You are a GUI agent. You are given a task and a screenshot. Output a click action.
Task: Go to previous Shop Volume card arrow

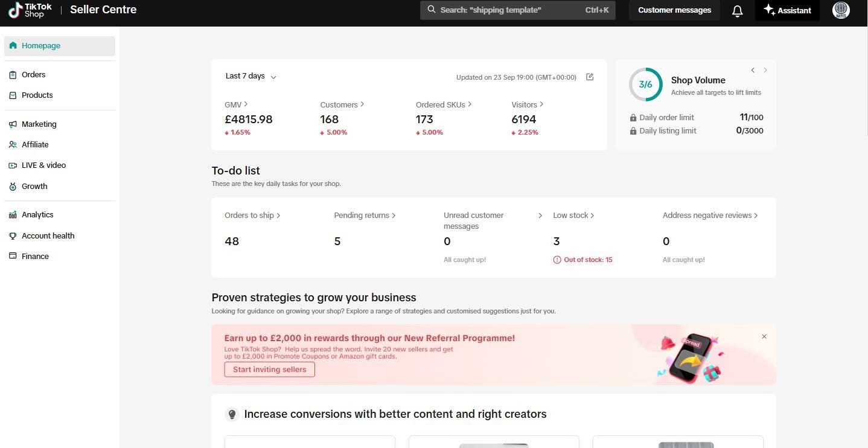(753, 71)
